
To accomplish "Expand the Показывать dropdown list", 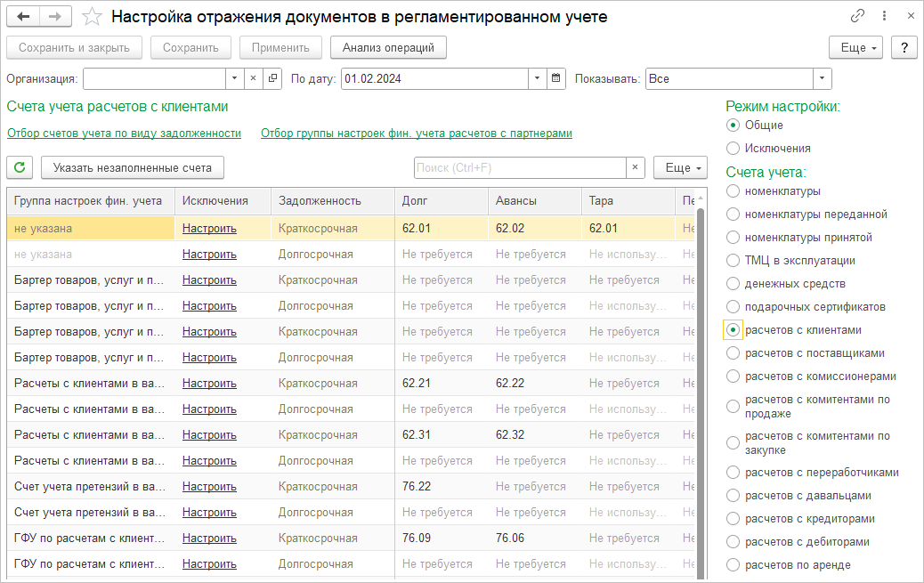I will click(x=822, y=78).
